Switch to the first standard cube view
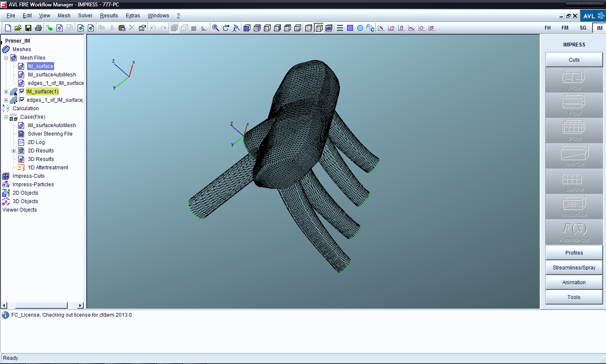Viewport: 606px width, 364px height. click(x=247, y=28)
